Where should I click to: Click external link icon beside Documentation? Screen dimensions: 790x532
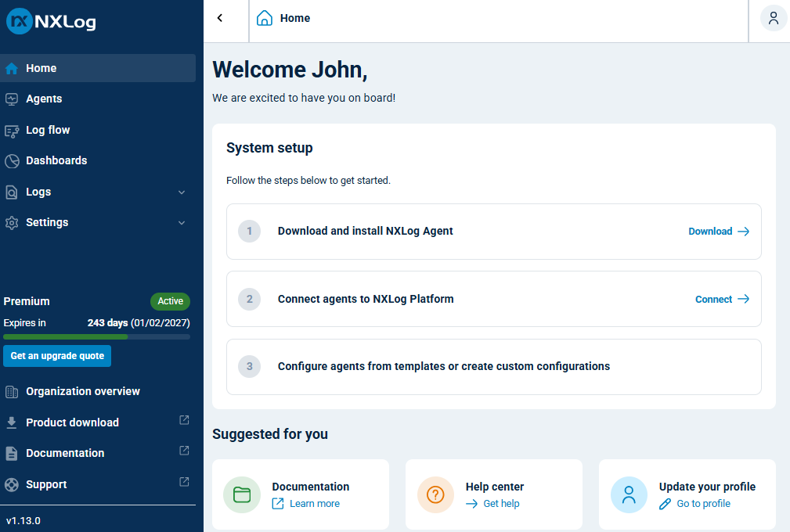(185, 451)
